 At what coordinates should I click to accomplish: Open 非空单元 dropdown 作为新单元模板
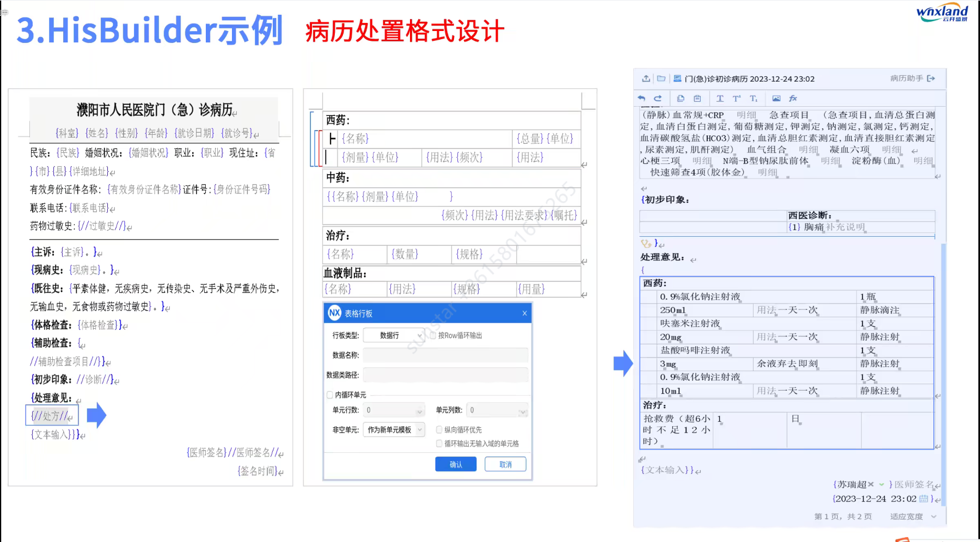point(394,429)
